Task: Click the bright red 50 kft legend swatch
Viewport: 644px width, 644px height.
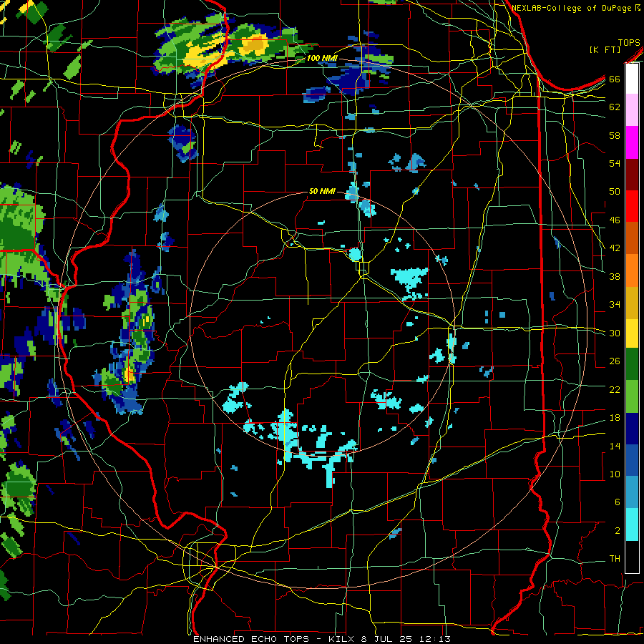Action: coord(632,206)
